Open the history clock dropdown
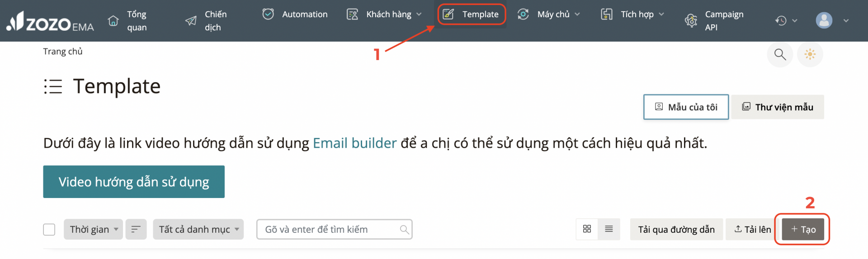This screenshot has width=868, height=259. (786, 21)
